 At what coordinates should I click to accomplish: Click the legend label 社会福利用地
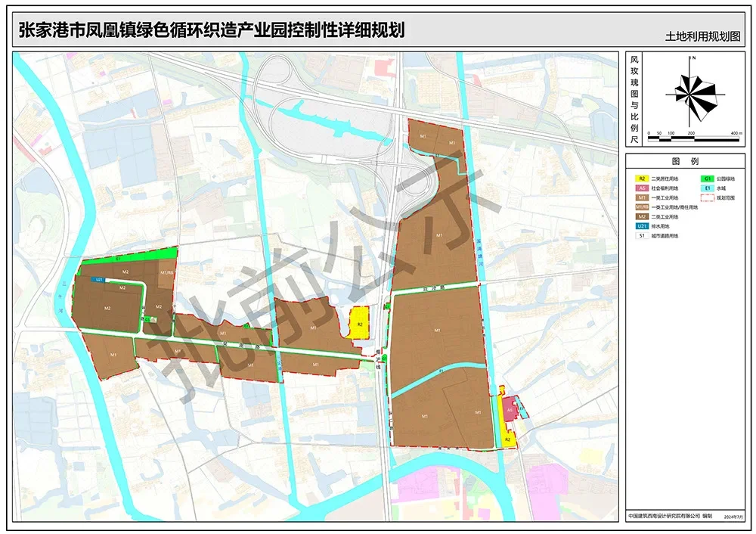tap(665, 188)
